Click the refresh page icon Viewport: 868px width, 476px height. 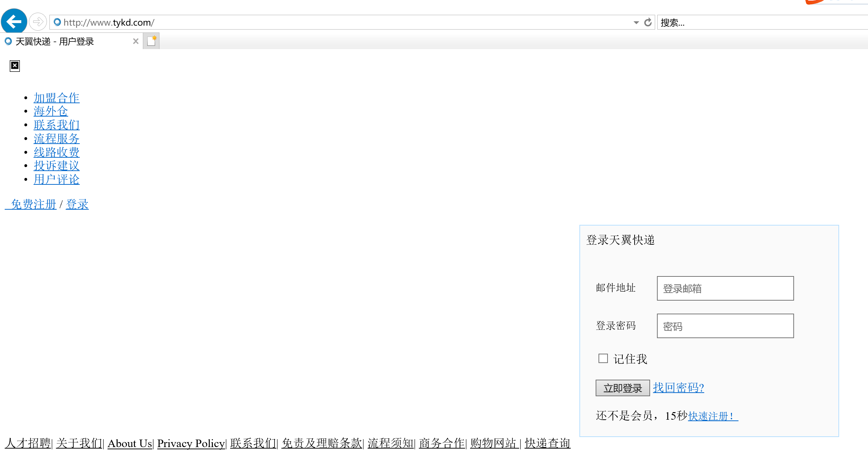click(648, 22)
